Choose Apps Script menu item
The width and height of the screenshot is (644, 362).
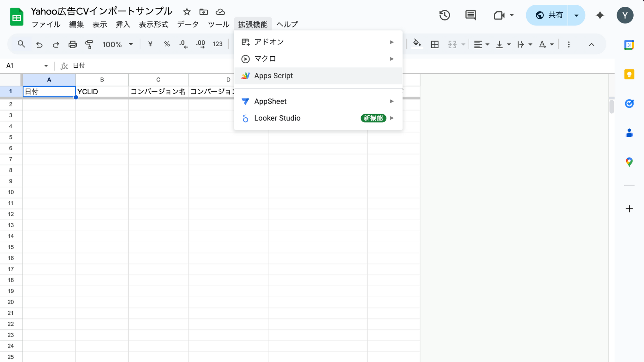coord(318,76)
